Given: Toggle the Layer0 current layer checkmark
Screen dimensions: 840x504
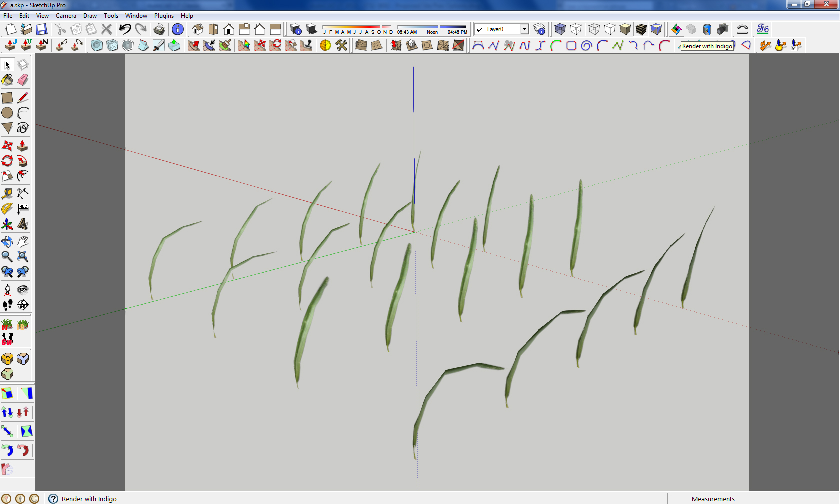Looking at the screenshot, I should click(480, 29).
